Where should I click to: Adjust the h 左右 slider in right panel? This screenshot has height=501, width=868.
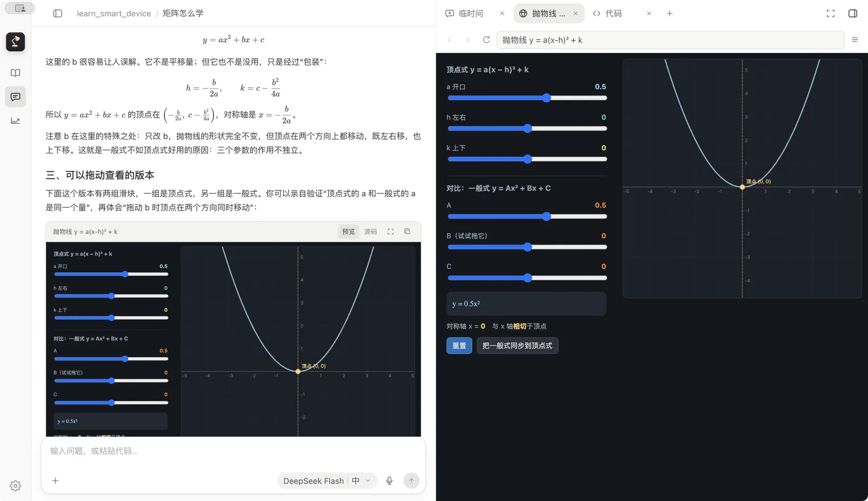(x=527, y=129)
